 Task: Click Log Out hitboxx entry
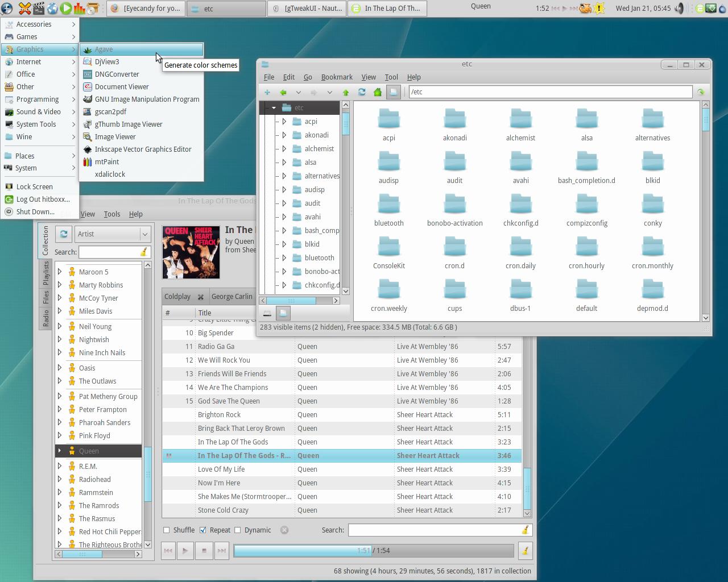[39, 199]
